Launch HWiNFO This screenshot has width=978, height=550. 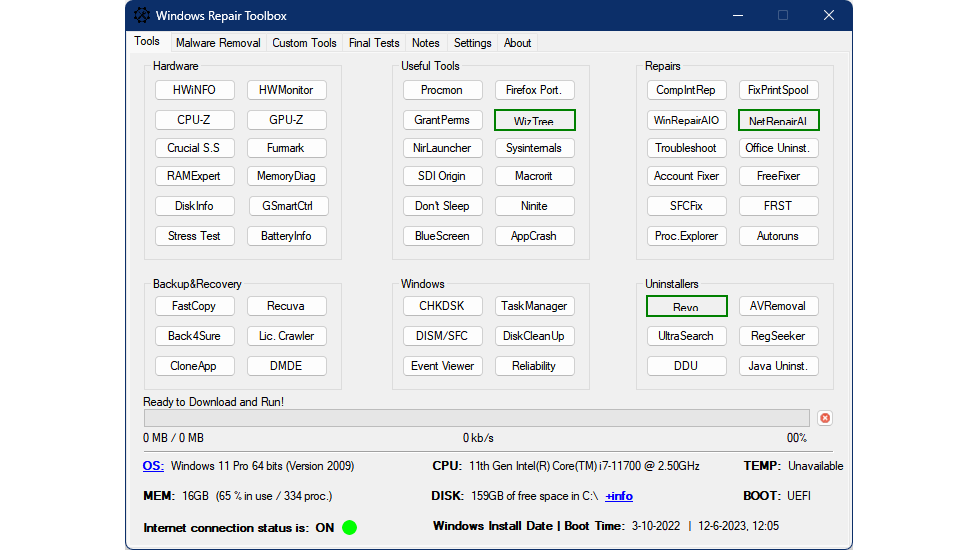(x=195, y=90)
